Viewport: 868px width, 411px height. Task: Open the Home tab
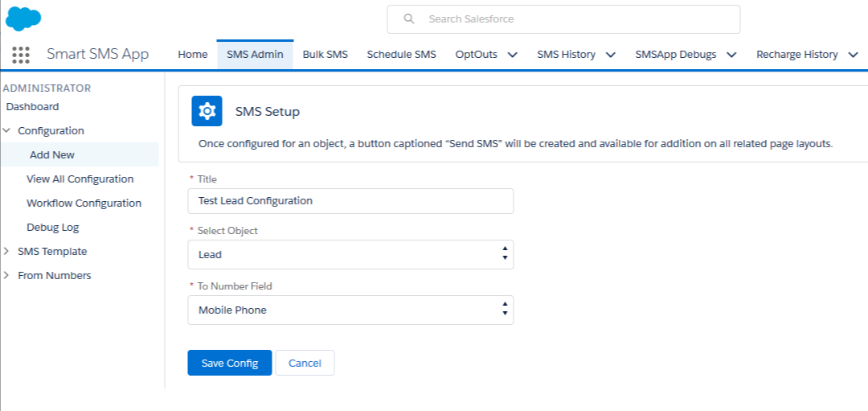point(193,54)
